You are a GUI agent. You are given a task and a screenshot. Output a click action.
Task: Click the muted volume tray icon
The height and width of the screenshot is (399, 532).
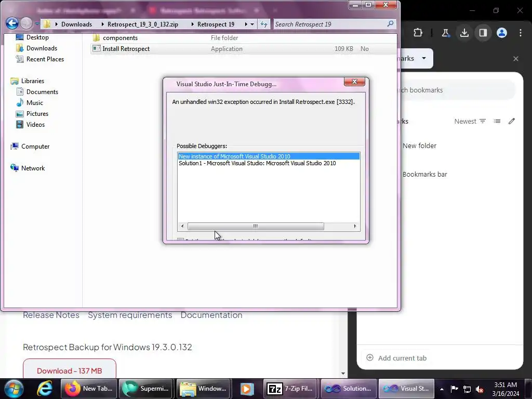tap(480, 389)
